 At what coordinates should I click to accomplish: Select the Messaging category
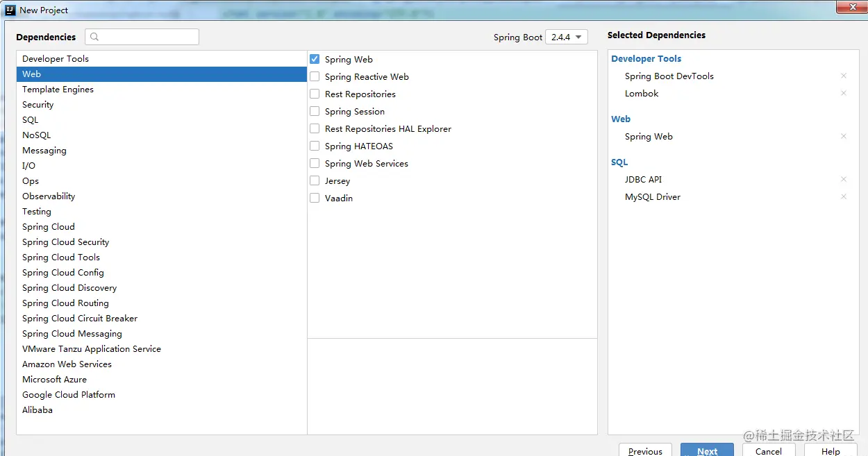coord(161,151)
